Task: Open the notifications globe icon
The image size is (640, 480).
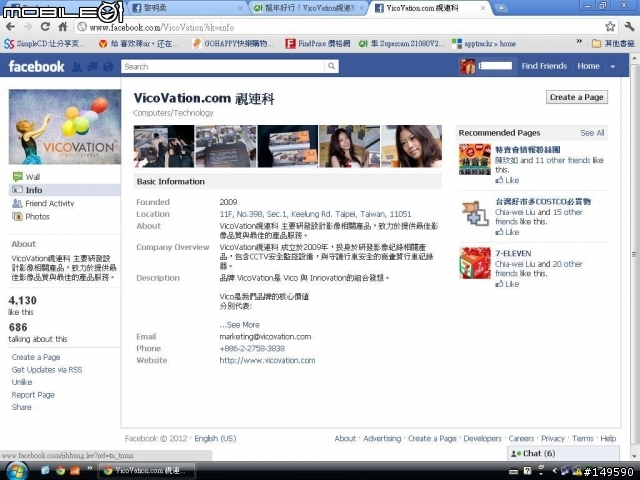Action: coord(108,67)
